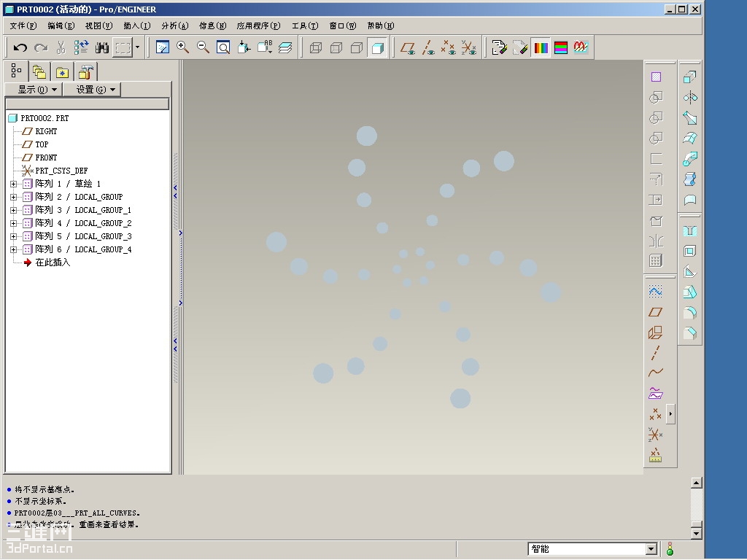747x560 pixels.
Task: Open the saved view list icon
Action: click(x=264, y=47)
